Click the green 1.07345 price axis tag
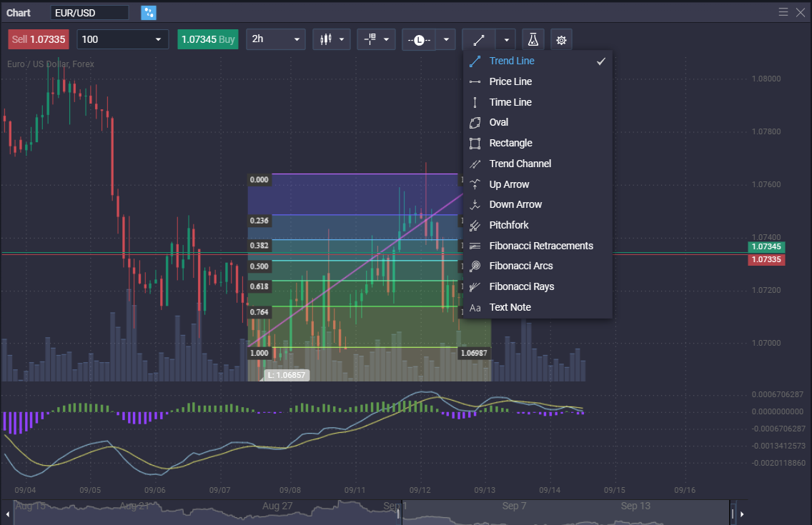Viewport: 812px width, 525px height. tap(766, 246)
